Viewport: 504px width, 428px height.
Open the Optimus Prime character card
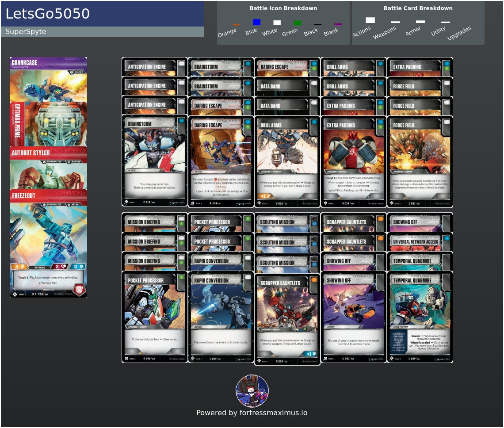(48, 124)
